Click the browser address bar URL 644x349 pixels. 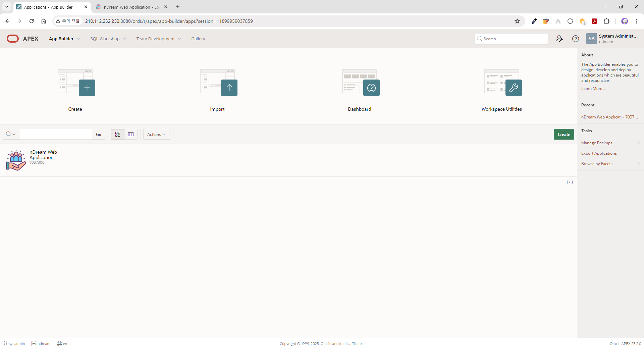click(169, 21)
